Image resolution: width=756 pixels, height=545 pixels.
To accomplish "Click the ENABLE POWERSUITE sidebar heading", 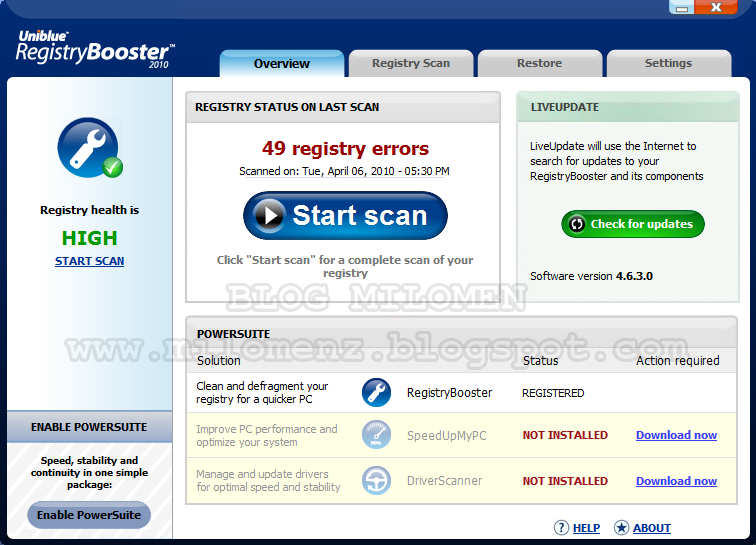I will click(x=89, y=427).
